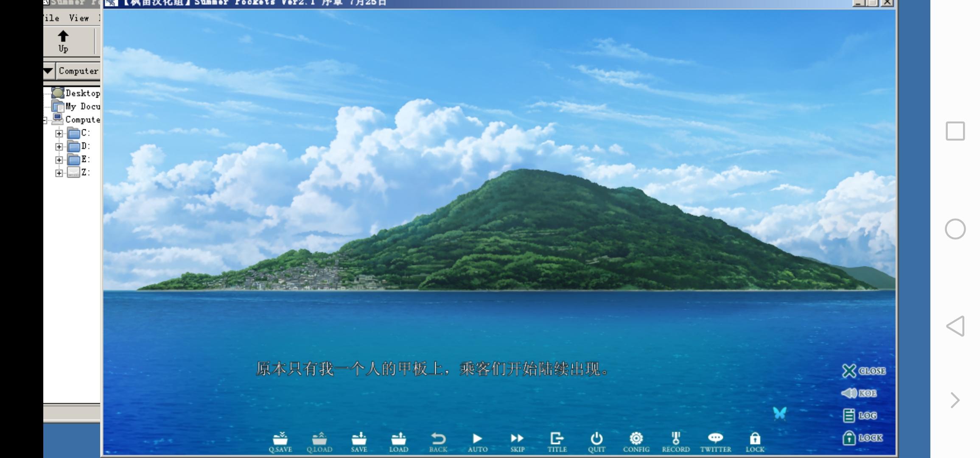This screenshot has height=458, width=980.
Task: Select the D: drive folder icon
Action: [x=74, y=146]
